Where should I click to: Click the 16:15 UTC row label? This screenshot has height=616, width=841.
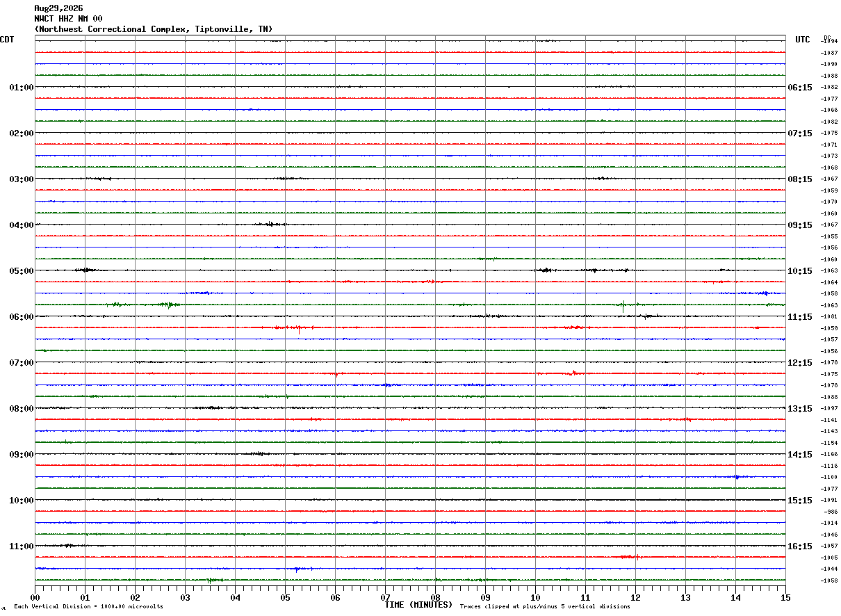coord(799,546)
